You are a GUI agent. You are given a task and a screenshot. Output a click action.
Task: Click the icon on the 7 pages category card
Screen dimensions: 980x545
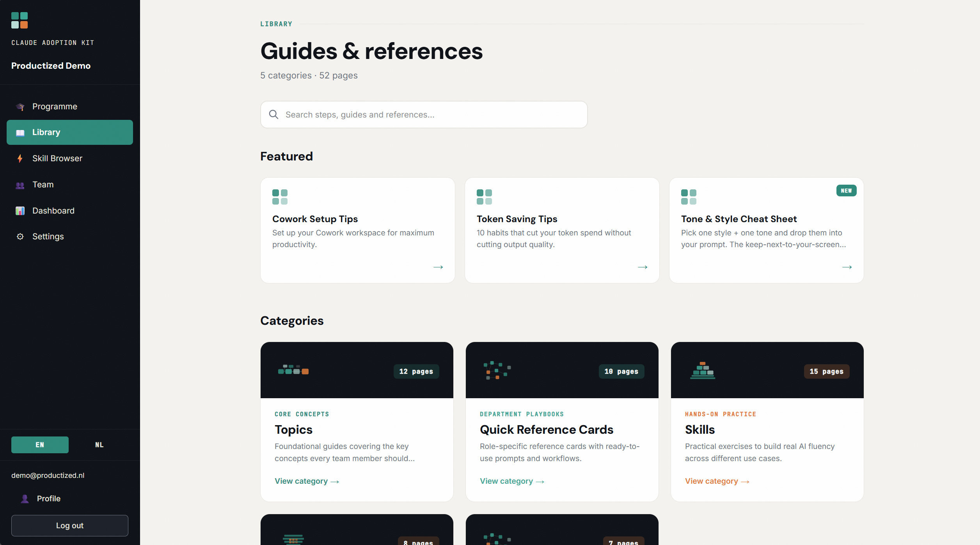(497, 539)
